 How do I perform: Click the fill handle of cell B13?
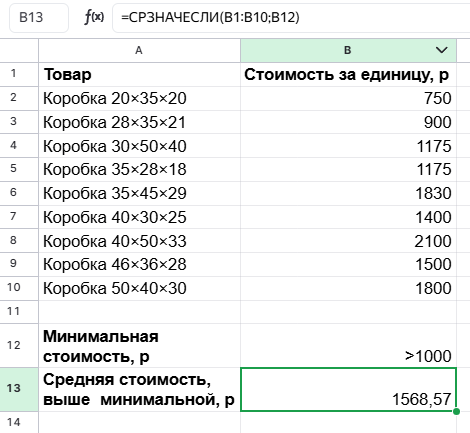pos(456,411)
